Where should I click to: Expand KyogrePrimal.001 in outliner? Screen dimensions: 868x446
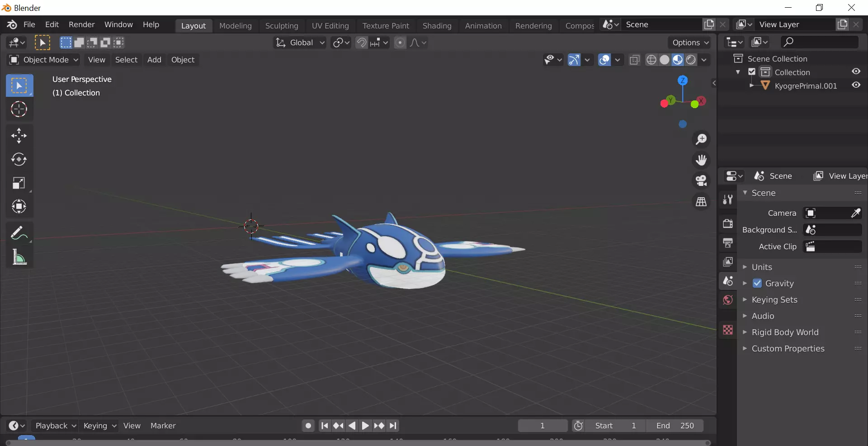[x=751, y=85]
